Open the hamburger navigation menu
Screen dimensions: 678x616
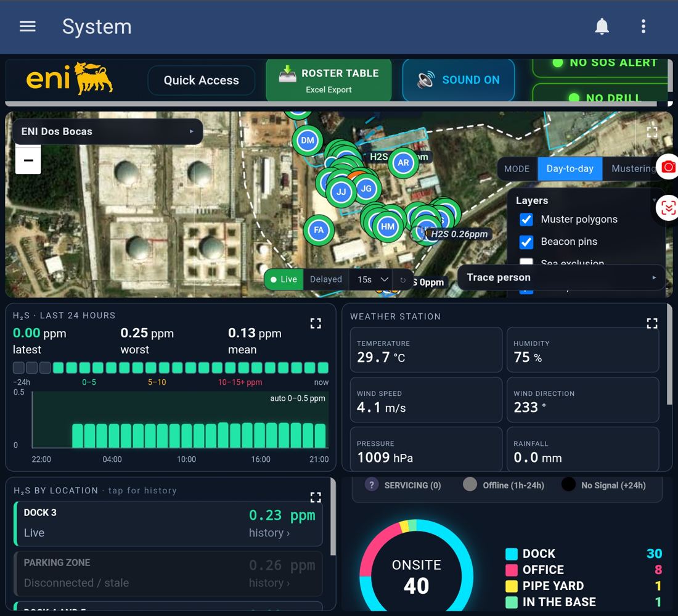pyautogui.click(x=28, y=27)
